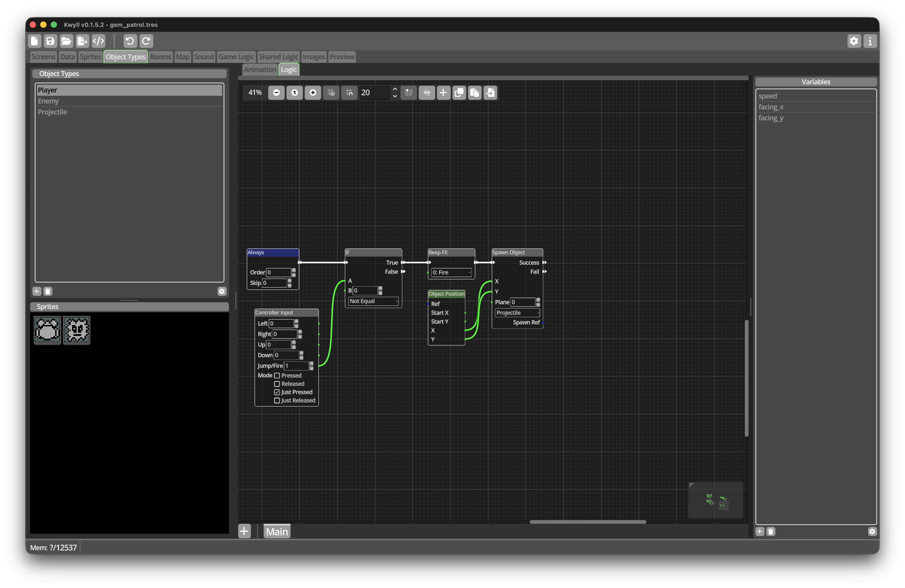Image resolution: width=905 pixels, height=588 pixels.
Task: Open the settings gear at top right
Action: 854,41
